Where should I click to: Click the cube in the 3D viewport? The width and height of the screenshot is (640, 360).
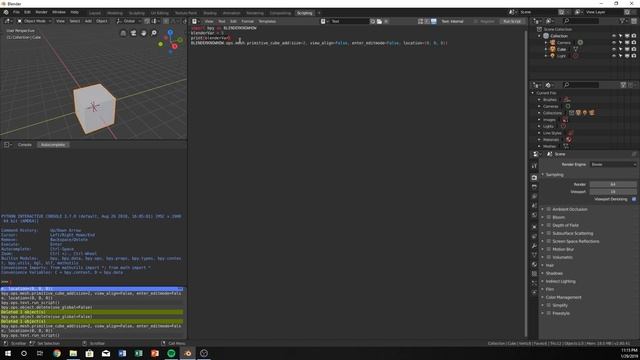pos(94,108)
